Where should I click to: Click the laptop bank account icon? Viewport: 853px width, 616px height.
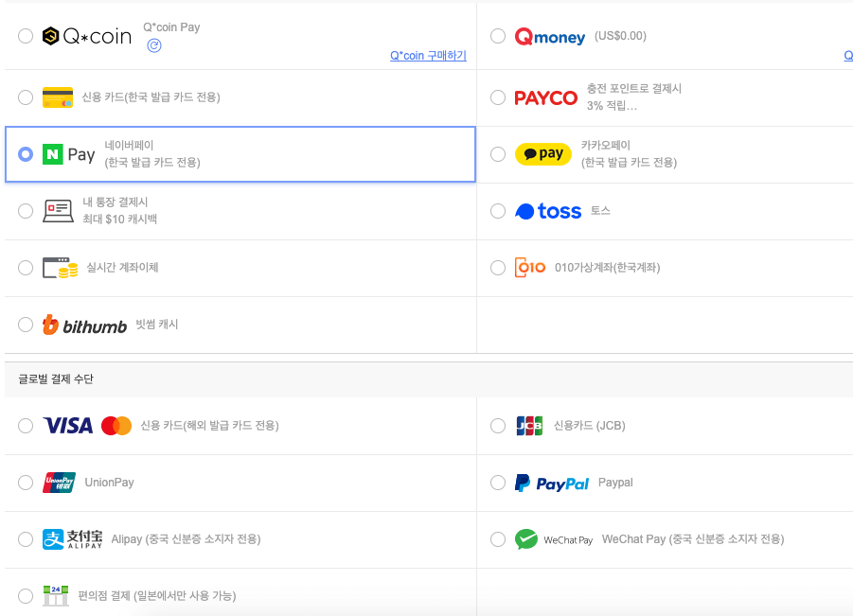coord(58,211)
